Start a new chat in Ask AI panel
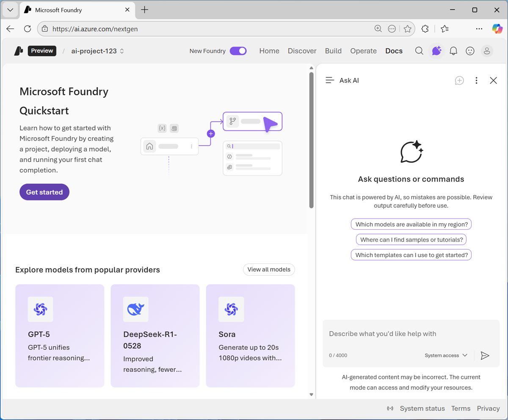 [459, 80]
